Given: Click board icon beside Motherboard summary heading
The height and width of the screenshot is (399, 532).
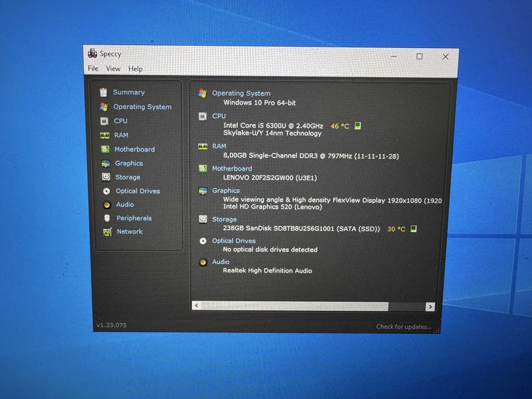Looking at the screenshot, I should coord(203,169).
